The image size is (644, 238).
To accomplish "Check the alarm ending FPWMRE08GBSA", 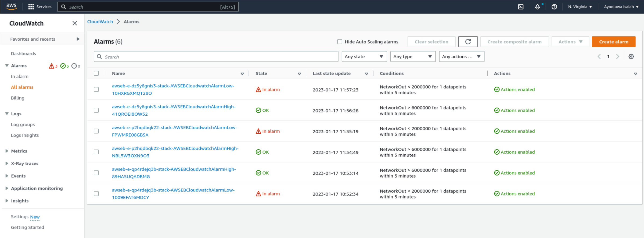I will coord(96,131).
